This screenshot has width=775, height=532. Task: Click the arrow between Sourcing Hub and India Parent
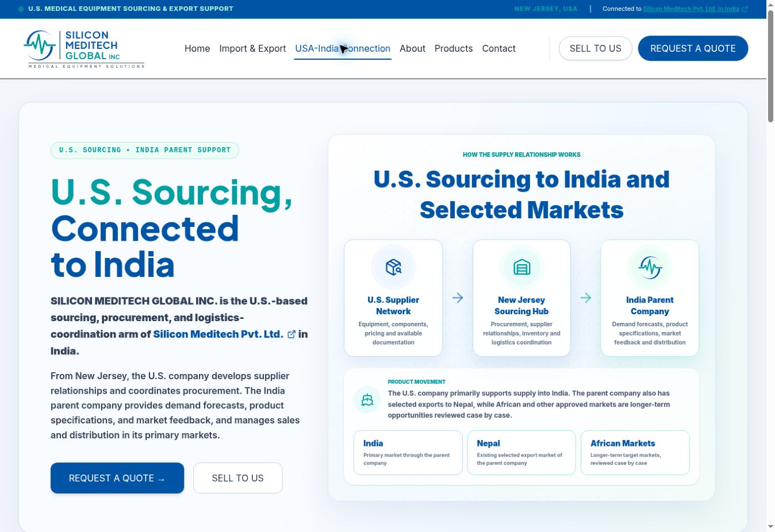(586, 298)
